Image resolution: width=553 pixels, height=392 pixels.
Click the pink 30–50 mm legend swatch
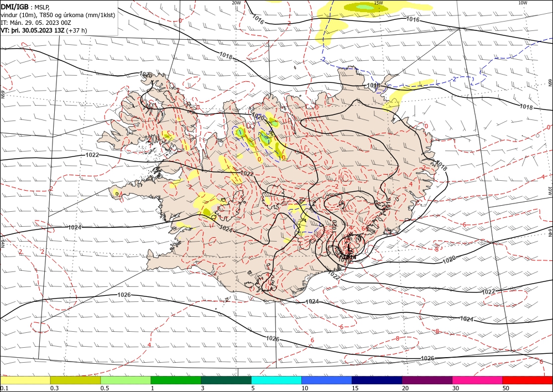tap(478, 380)
